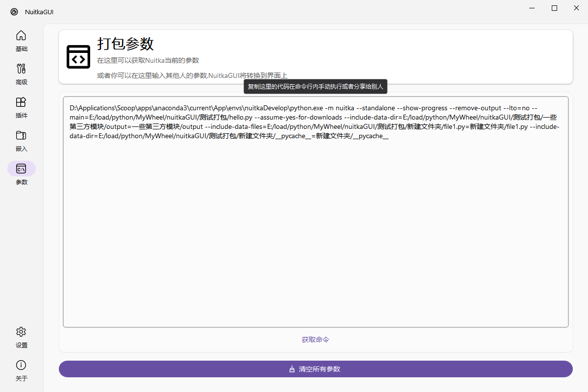Click NuitkaGUI title bar text
Viewport: 588px width, 392px height.
[x=39, y=12]
